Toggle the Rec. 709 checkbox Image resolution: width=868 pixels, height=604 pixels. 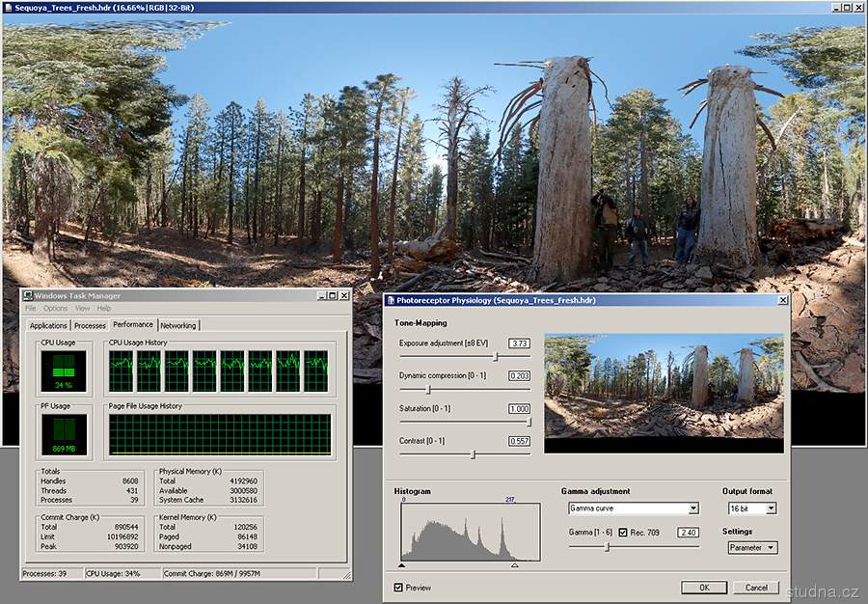point(622,533)
